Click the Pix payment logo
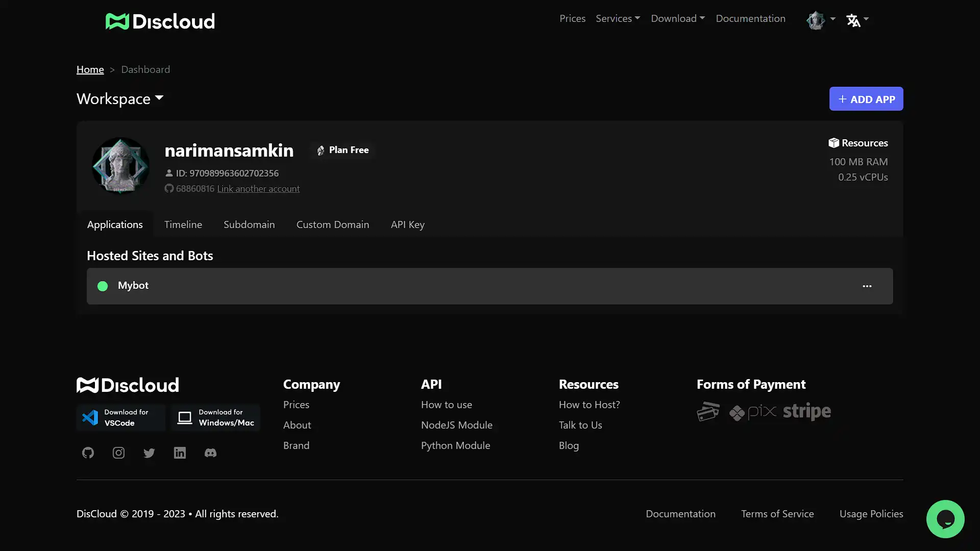This screenshot has height=551, width=980. pyautogui.click(x=752, y=412)
